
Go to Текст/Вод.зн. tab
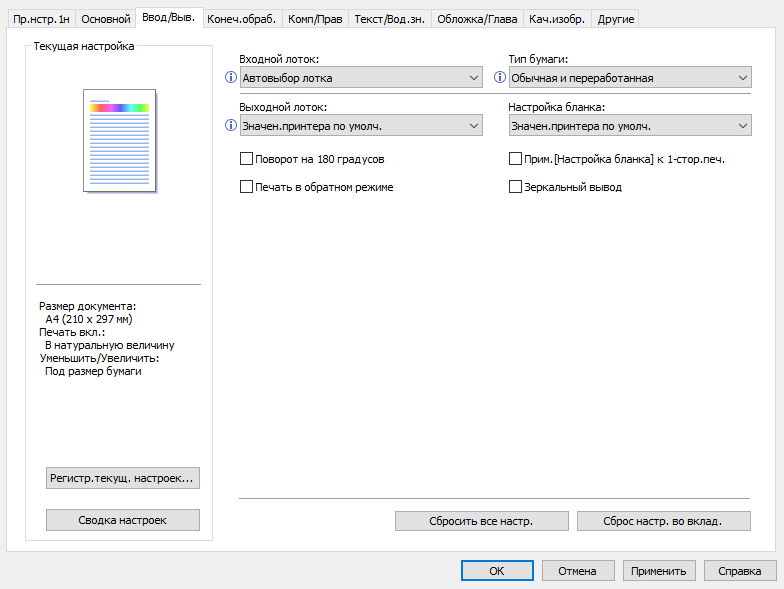point(390,19)
